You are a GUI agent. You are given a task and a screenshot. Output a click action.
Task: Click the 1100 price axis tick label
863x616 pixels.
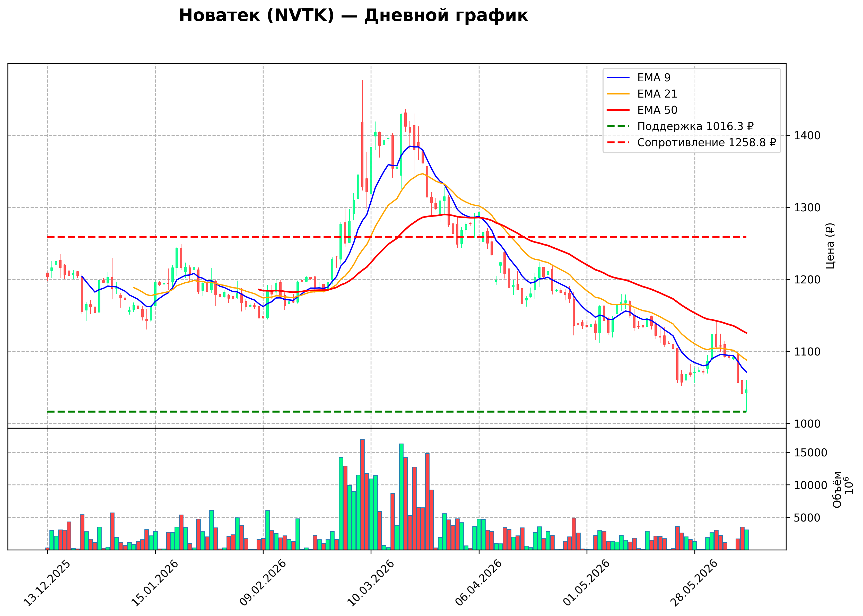807,352
